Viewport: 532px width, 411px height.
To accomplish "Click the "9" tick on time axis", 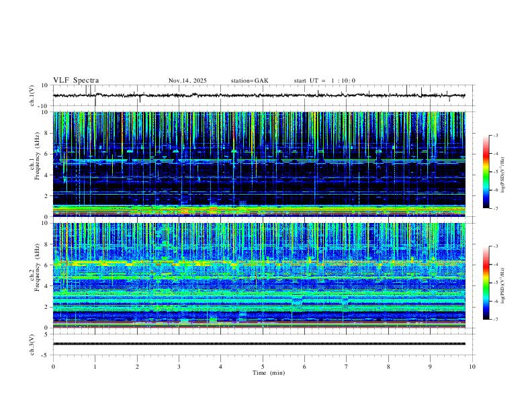I will [x=430, y=367].
